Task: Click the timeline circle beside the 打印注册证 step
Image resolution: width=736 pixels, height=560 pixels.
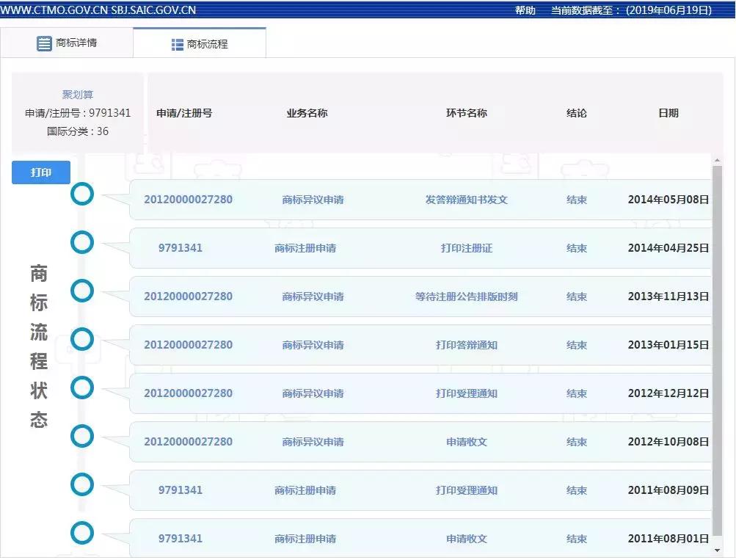Action: [x=82, y=242]
